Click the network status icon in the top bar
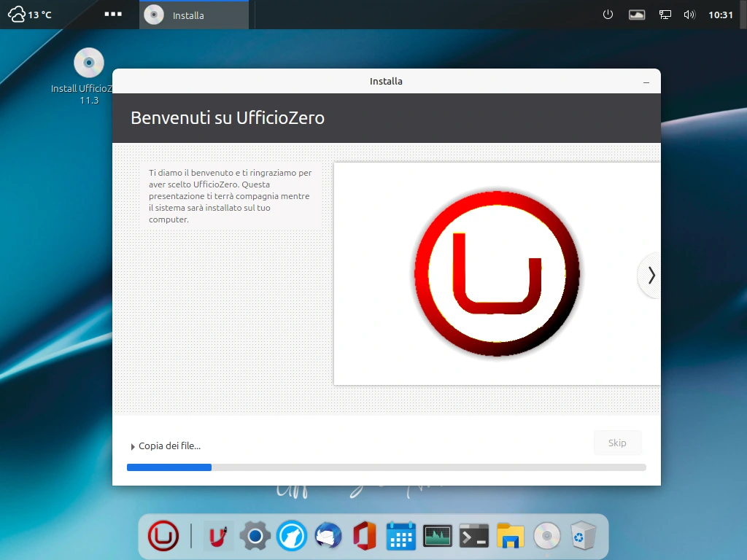The width and height of the screenshot is (747, 560). pos(665,14)
